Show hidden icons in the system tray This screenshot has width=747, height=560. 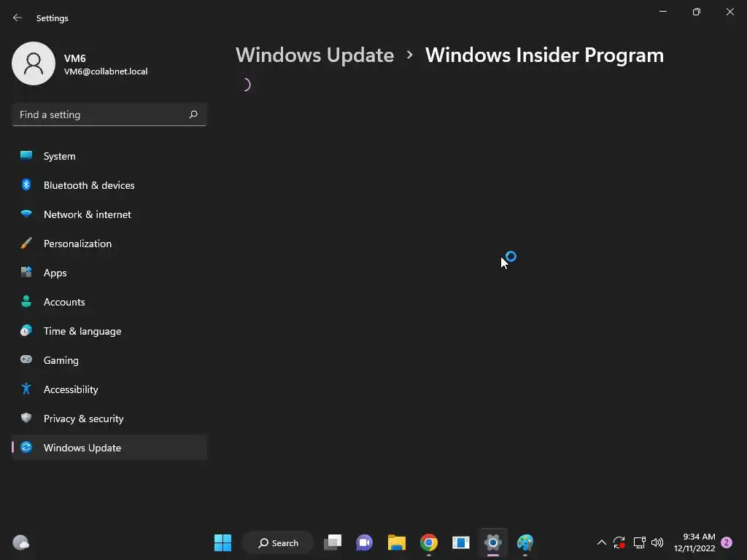602,542
